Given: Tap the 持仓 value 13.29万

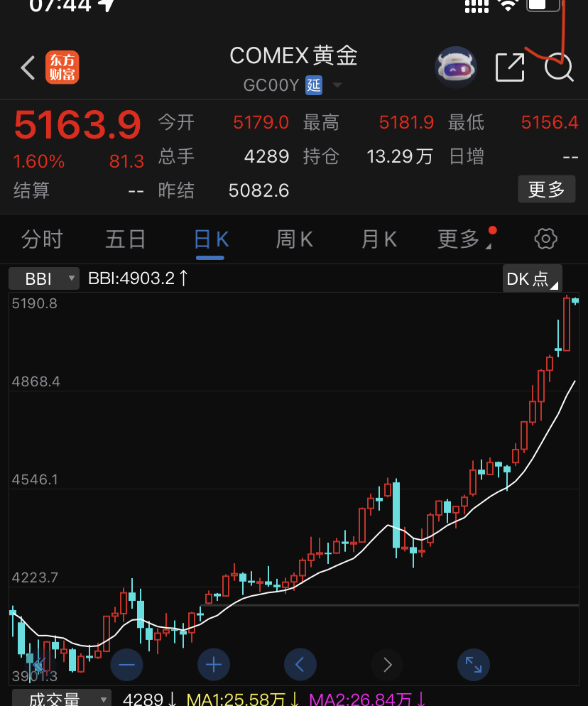Looking at the screenshot, I should [x=399, y=157].
